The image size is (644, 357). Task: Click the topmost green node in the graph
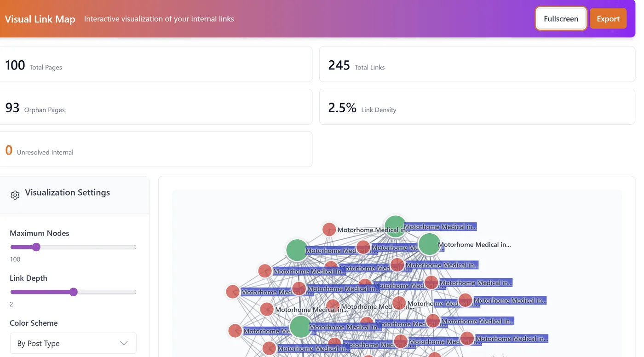point(395,226)
